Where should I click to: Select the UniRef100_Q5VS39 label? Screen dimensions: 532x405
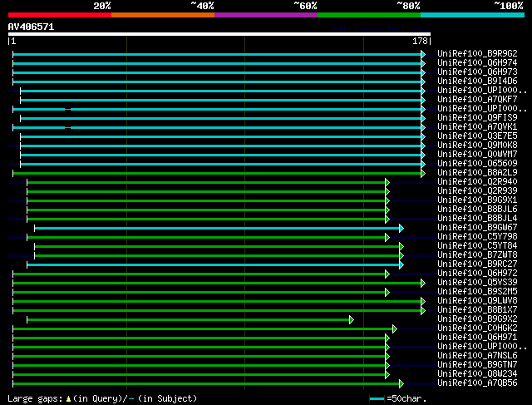point(477,283)
